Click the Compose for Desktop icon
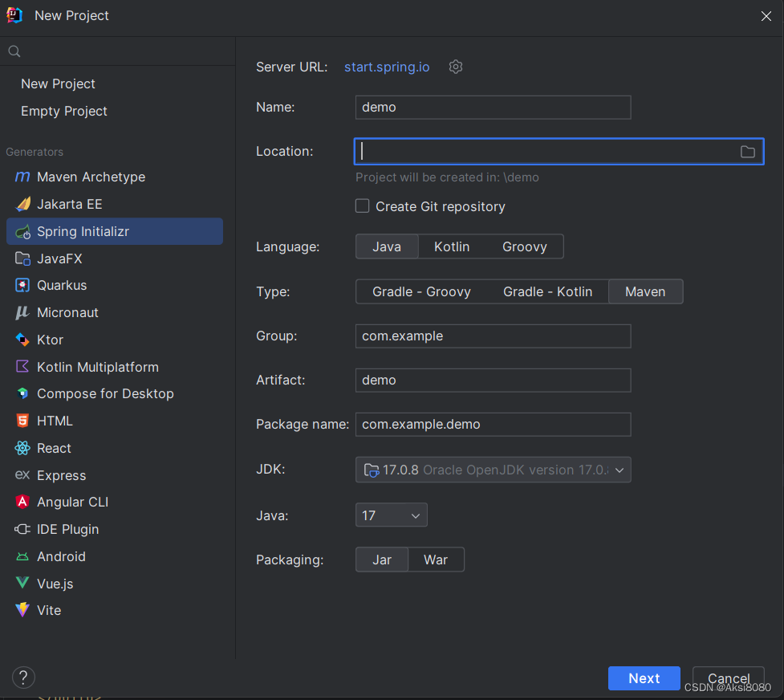 22,394
